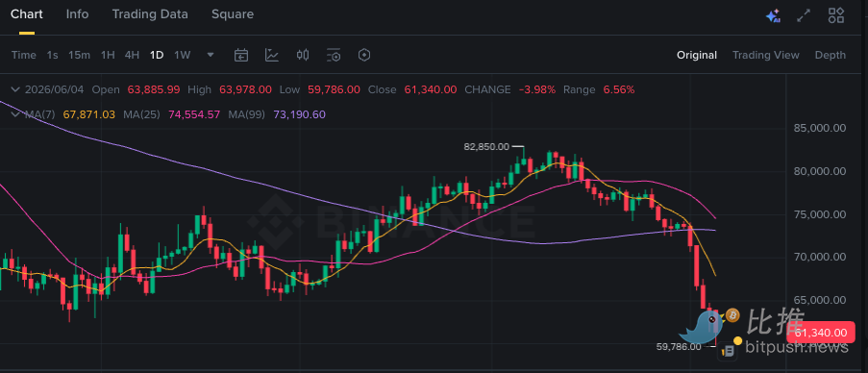
Task: Select the 1W interval
Action: (x=182, y=55)
